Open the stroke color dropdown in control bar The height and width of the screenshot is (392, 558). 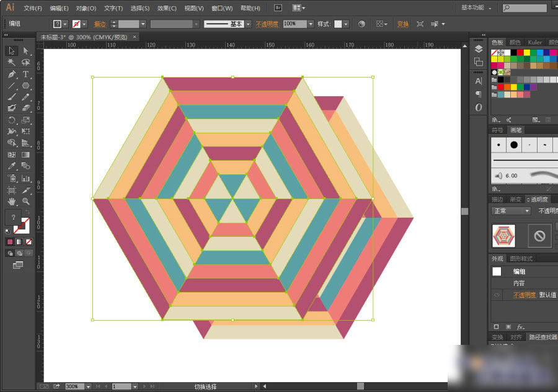pyautogui.click(x=84, y=24)
